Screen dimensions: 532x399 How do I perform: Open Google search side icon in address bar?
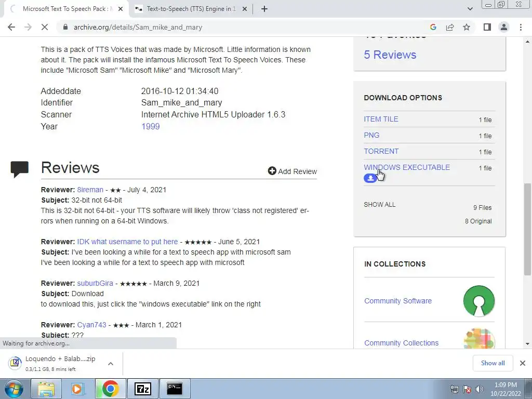[x=433, y=27]
